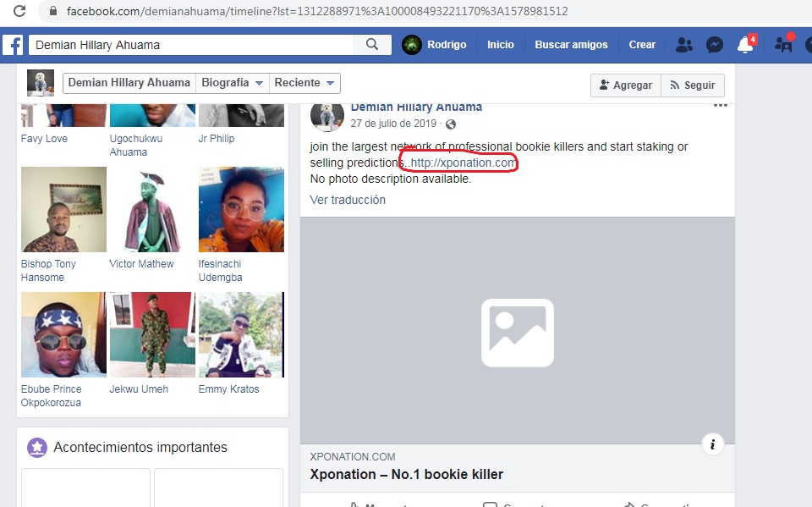Click the Facebook search input field
The image size is (812, 507).
(x=190, y=45)
